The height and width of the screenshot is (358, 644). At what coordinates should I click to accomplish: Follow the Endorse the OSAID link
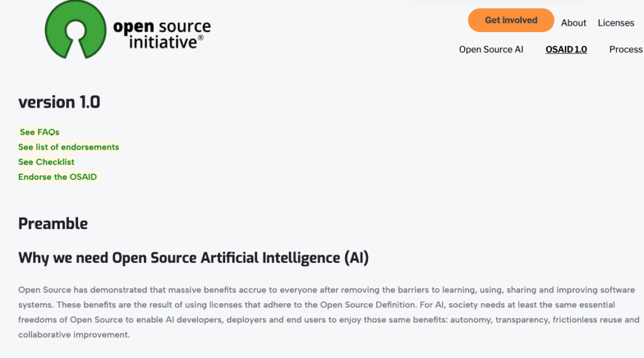click(x=58, y=177)
